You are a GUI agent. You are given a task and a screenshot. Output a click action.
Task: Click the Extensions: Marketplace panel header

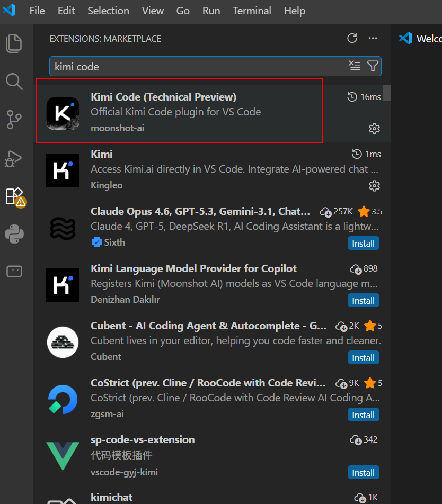click(105, 39)
